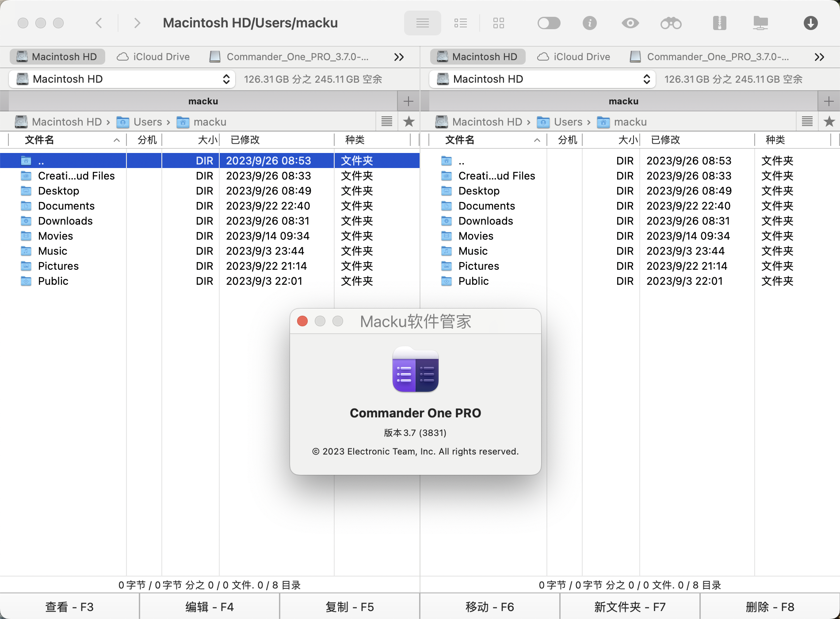Click the 复制 - F5 button
This screenshot has width=840, height=619.
(x=350, y=607)
